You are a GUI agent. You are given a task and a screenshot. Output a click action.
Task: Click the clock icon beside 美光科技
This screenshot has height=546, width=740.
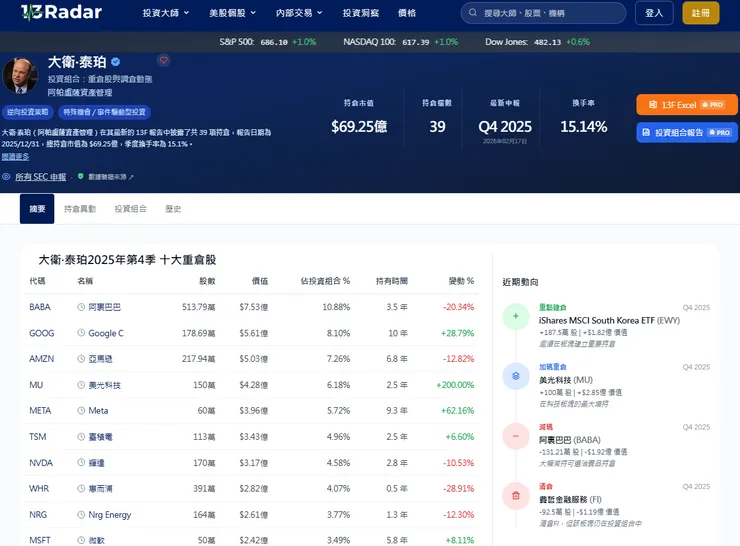(81, 385)
